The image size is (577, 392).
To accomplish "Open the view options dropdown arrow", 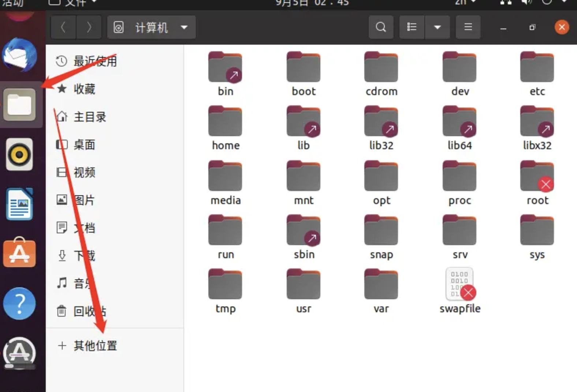I will [x=437, y=27].
